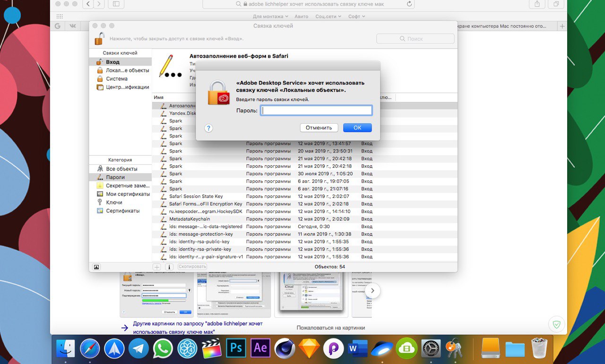Image resolution: width=605 pixels, height=364 pixels.
Task: Toggle the keychain list view button at bottom-left
Action: pos(96,267)
